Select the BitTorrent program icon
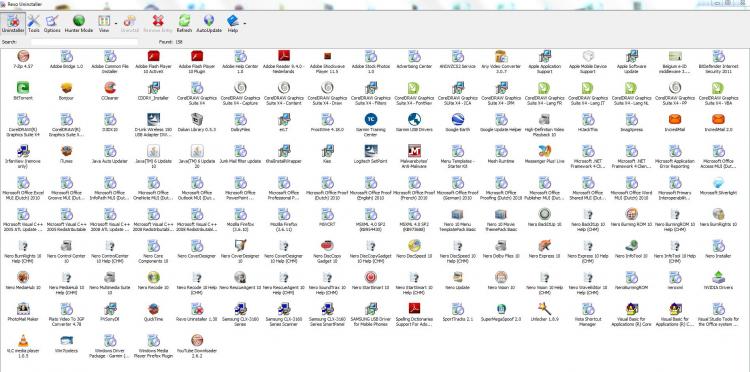This screenshot has width=750, height=372. [23, 88]
